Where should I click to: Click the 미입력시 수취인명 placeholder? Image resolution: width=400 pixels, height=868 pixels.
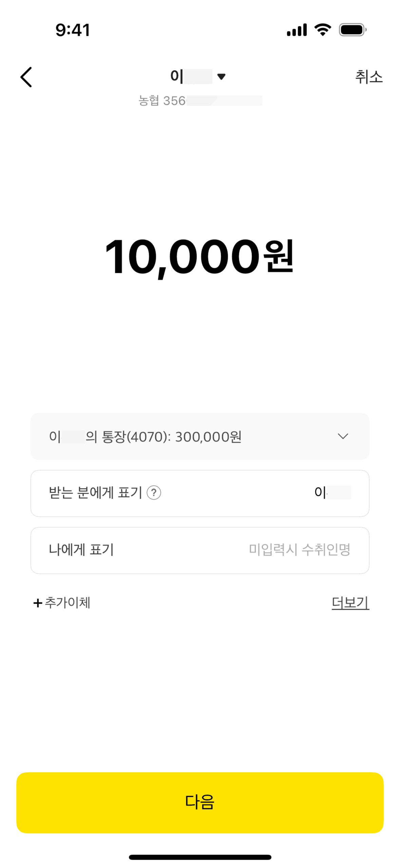coord(299,550)
